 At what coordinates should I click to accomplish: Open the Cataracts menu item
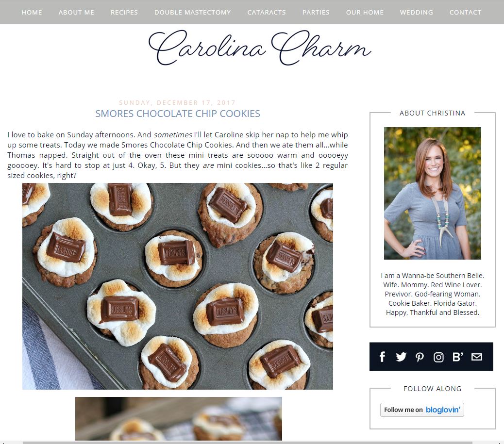point(267,12)
